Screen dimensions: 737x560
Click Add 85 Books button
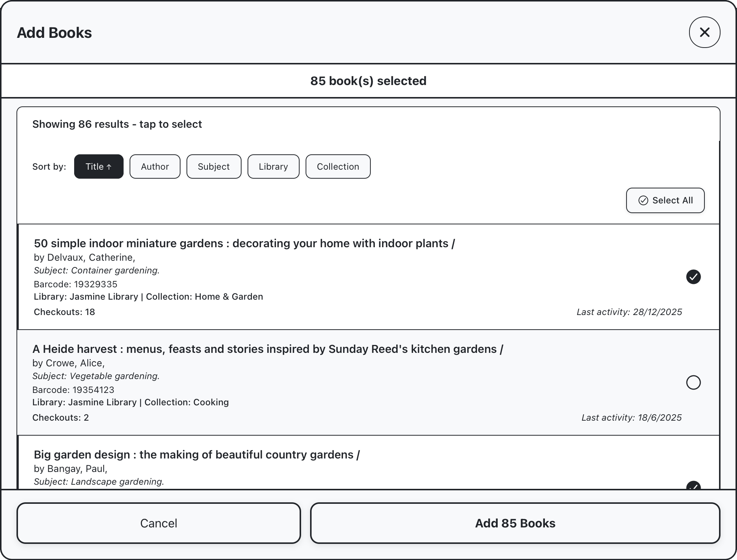(x=515, y=523)
